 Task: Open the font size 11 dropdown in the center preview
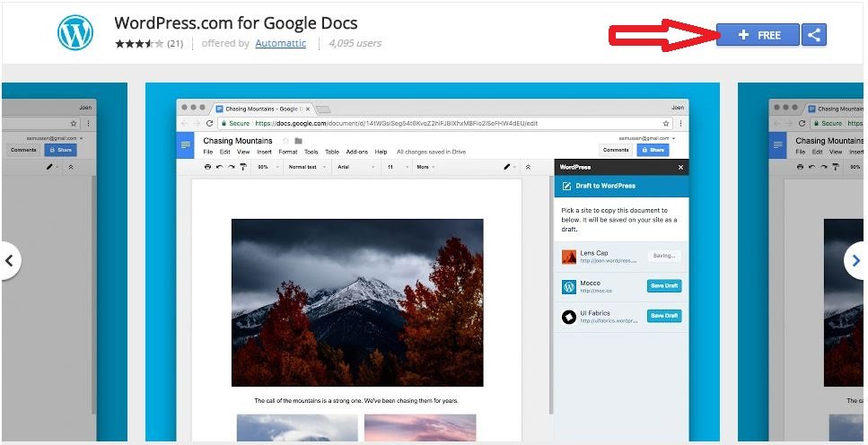[398, 167]
